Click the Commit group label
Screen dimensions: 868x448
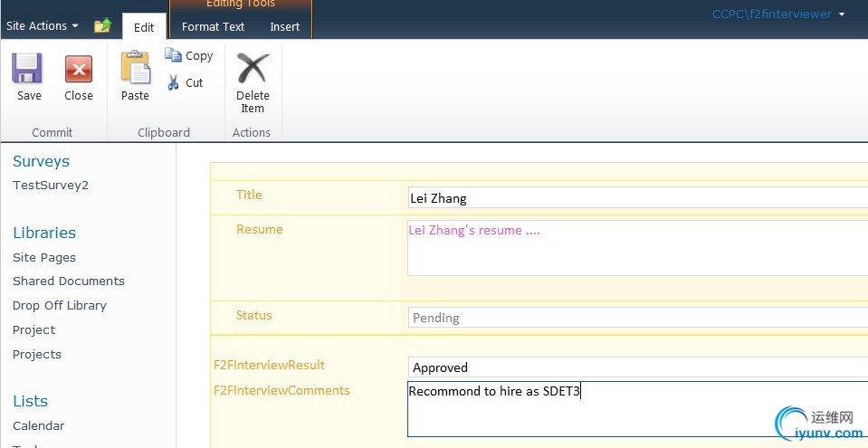coord(52,132)
